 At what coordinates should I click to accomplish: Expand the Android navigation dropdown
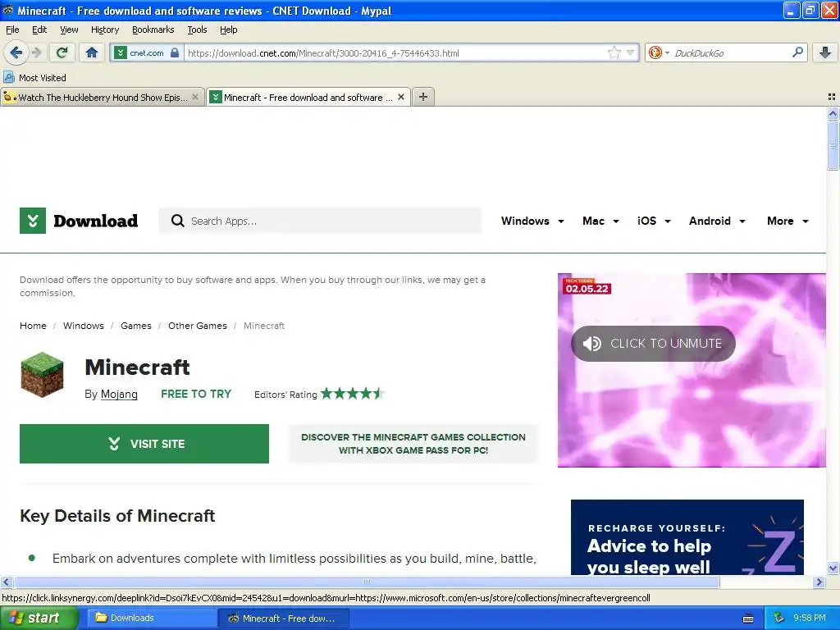pyautogui.click(x=717, y=221)
